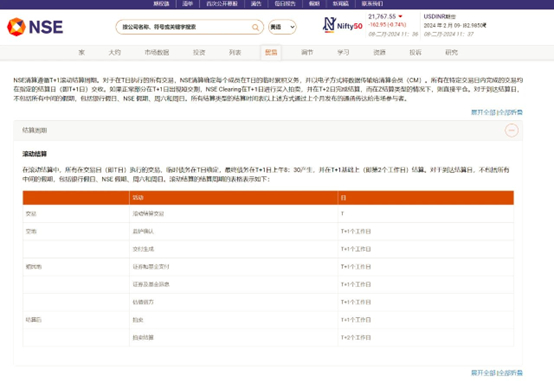Open the 大约 menu
Viewport: 554px width, 382px height.
pos(114,52)
